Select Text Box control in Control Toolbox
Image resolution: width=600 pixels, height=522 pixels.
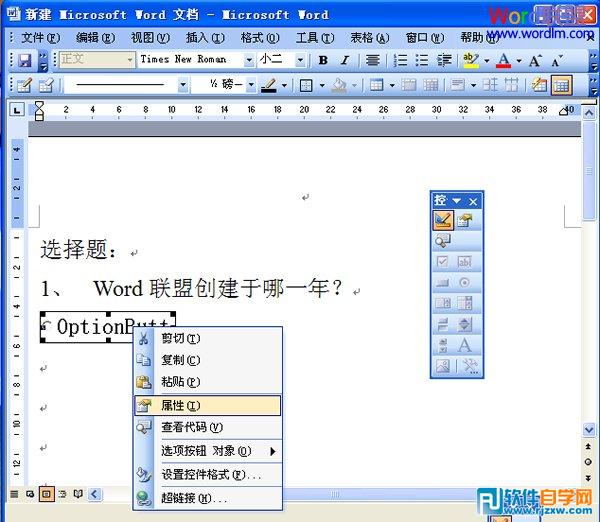[x=465, y=262]
